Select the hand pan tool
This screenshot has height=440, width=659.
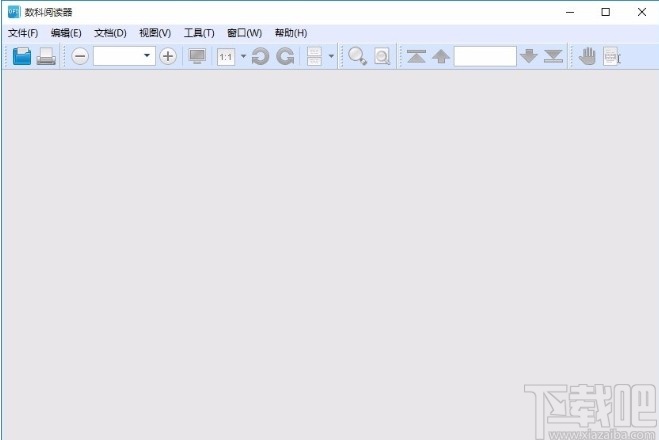(x=587, y=56)
